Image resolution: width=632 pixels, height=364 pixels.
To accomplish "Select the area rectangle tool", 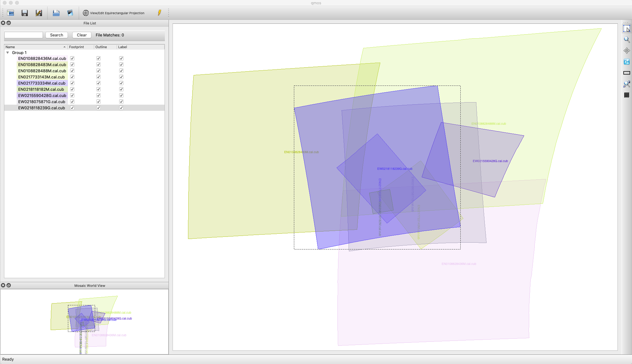I will (626, 73).
